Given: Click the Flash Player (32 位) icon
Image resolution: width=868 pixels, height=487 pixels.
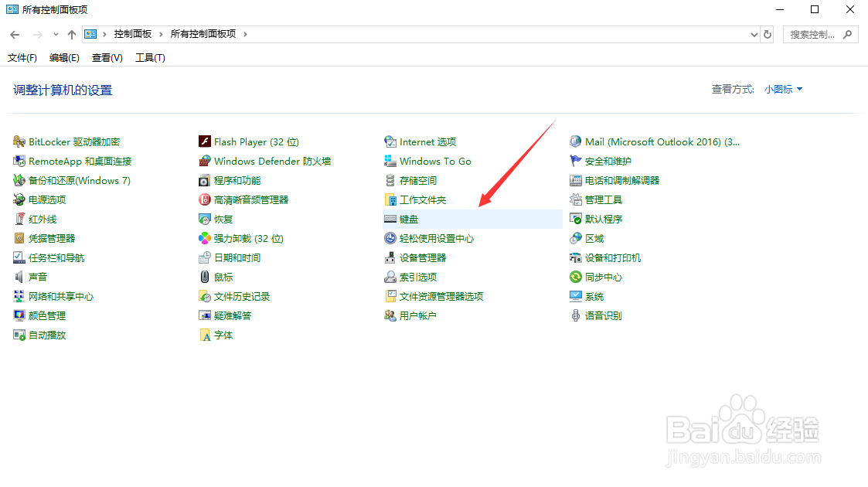Looking at the screenshot, I should tap(205, 141).
